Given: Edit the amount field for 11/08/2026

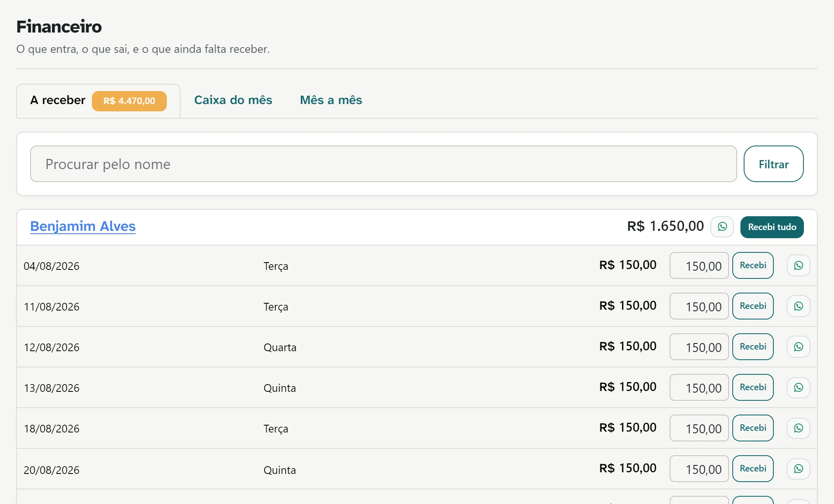Looking at the screenshot, I should tap(699, 306).
